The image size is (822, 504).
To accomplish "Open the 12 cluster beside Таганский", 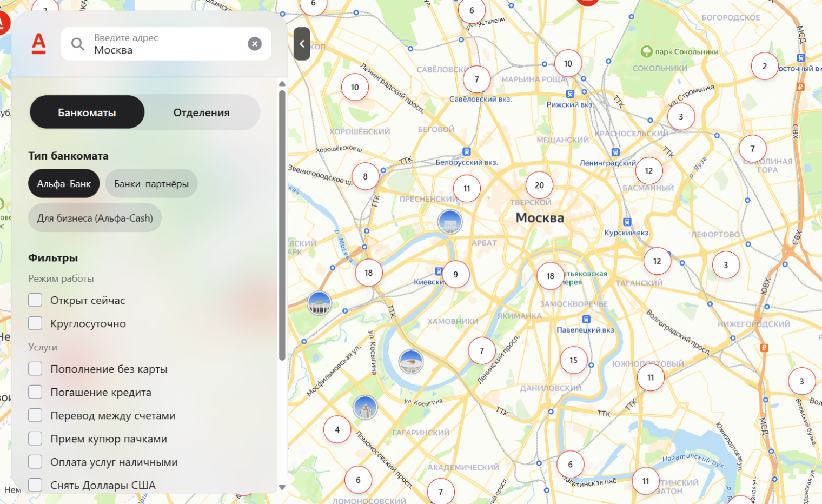I will click(x=657, y=261).
